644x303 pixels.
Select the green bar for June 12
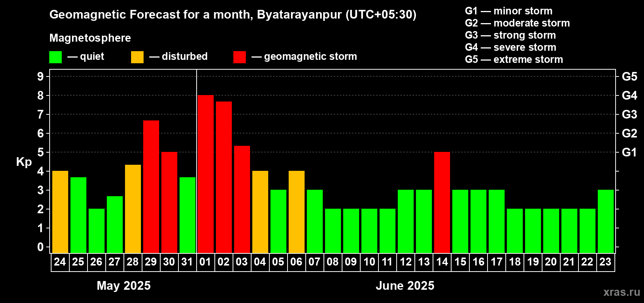point(406,221)
